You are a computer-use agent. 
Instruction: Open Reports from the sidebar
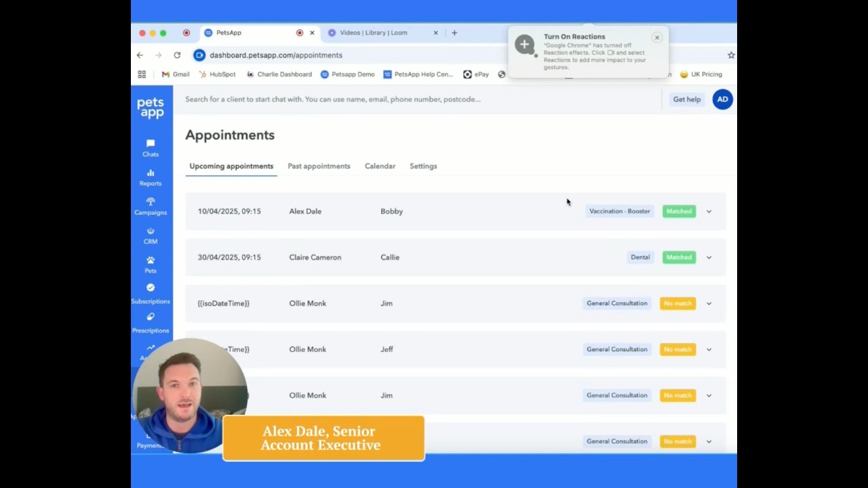tap(151, 178)
